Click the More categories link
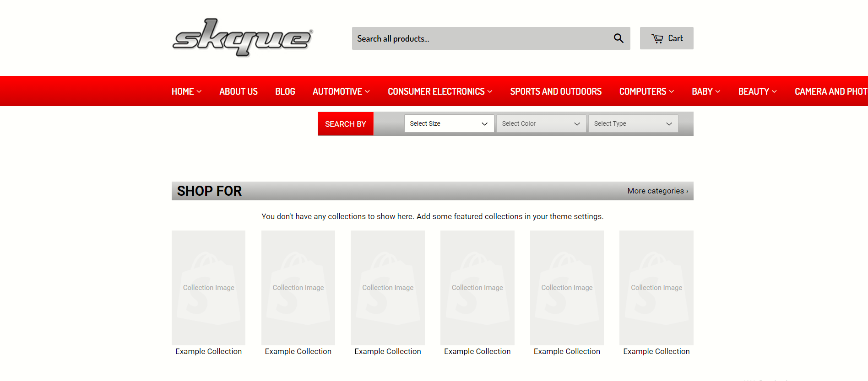868x381 pixels. pyautogui.click(x=657, y=191)
